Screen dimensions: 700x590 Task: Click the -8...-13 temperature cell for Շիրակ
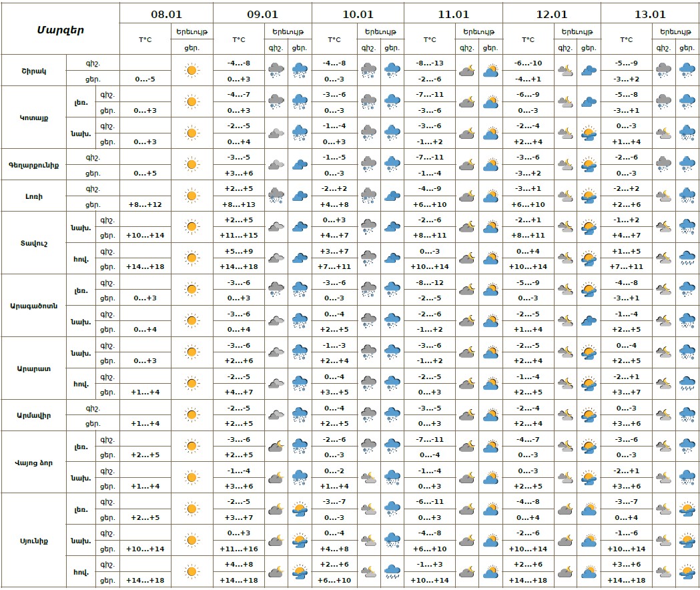tap(430, 63)
